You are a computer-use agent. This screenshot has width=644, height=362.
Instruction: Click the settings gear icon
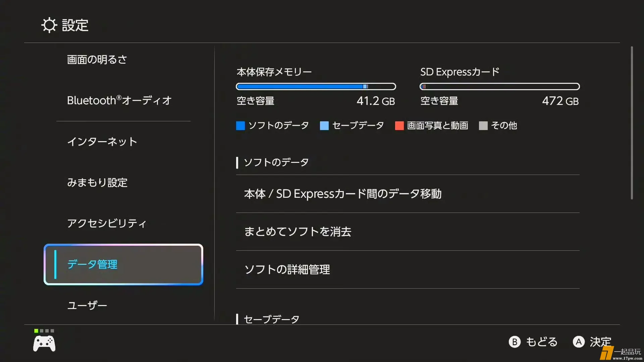tap(49, 25)
